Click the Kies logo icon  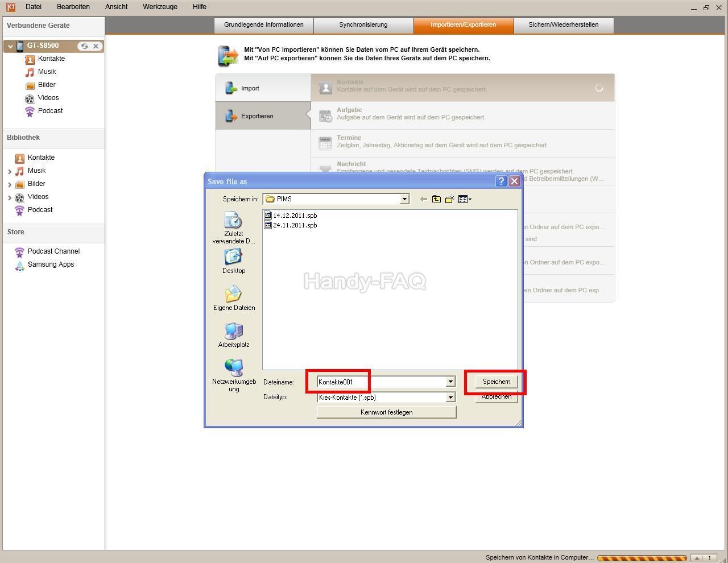click(10, 7)
